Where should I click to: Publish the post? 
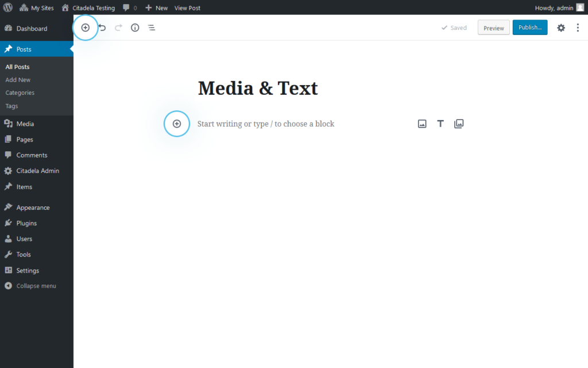[x=529, y=27]
